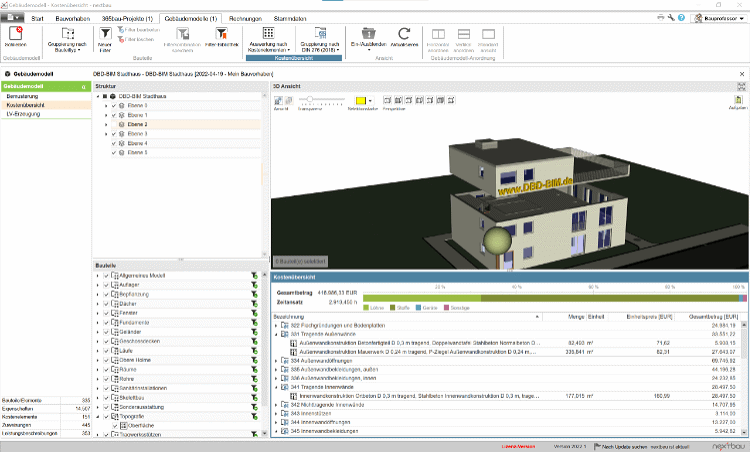
Task: Switch to the Start tab
Action: pyautogui.click(x=37, y=19)
